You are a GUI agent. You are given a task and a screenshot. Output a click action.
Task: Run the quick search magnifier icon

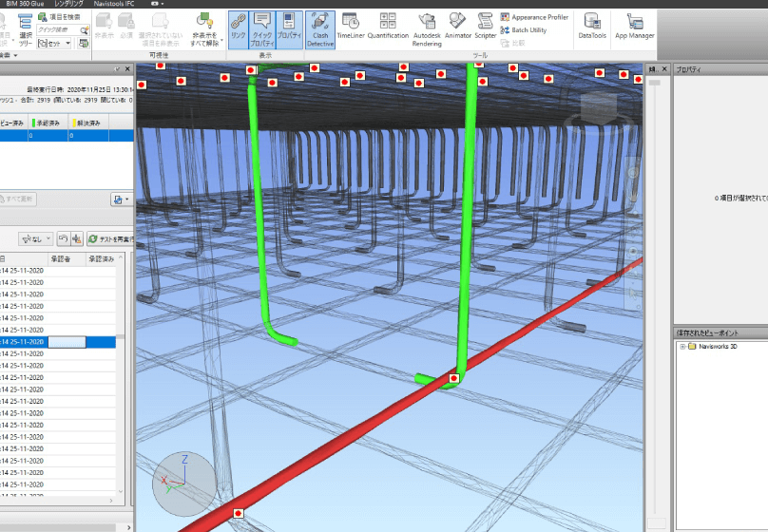point(85,30)
